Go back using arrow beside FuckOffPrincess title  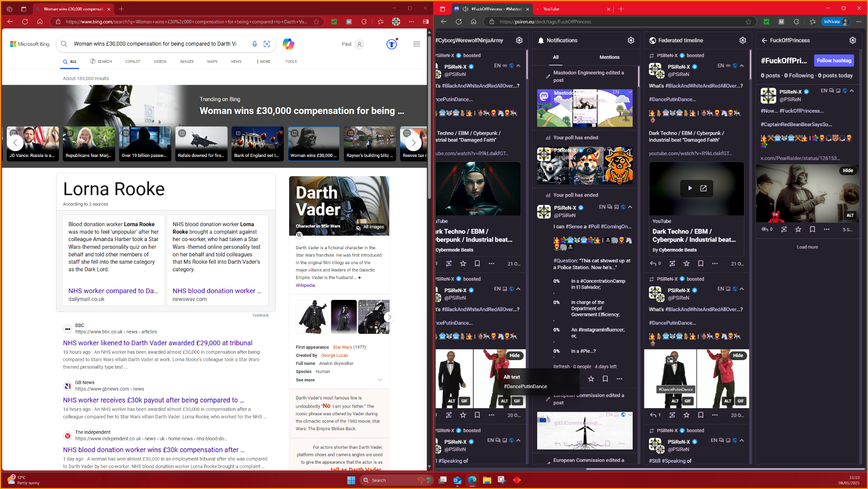(764, 40)
